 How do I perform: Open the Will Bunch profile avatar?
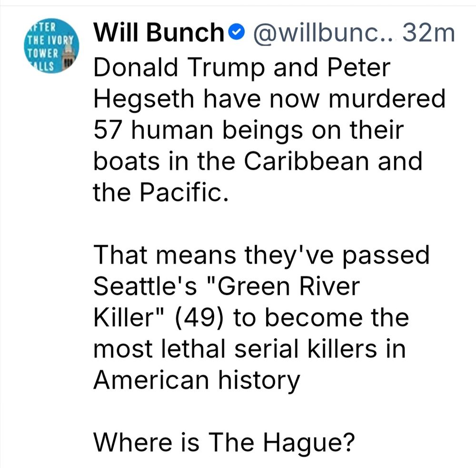pos(51,46)
